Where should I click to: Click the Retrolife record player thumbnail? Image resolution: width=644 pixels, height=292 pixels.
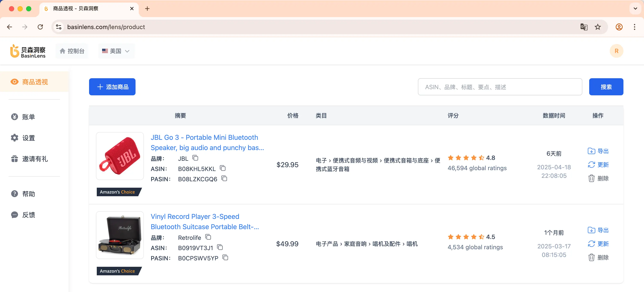point(120,235)
